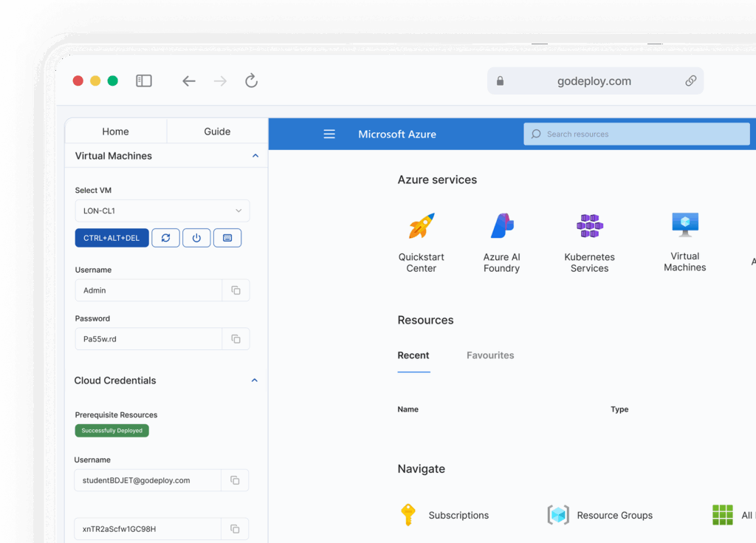
Task: Open Resource Groups cube icon
Action: (558, 515)
